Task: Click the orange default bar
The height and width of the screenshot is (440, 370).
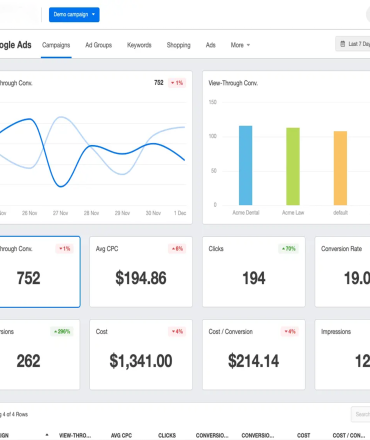Action: pos(340,168)
